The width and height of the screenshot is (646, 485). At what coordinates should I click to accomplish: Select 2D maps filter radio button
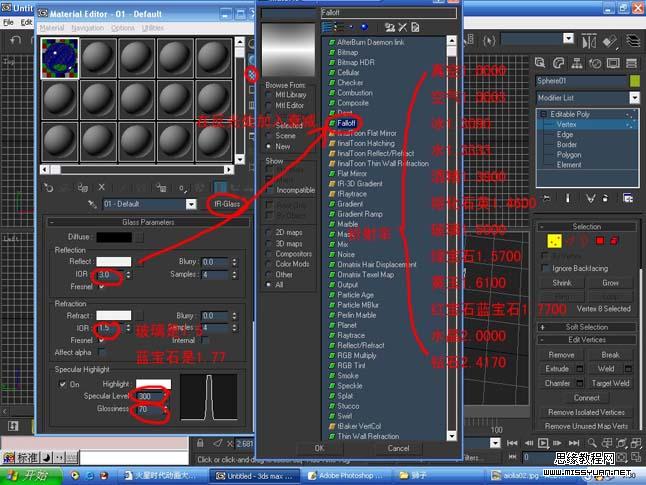tap(269, 233)
